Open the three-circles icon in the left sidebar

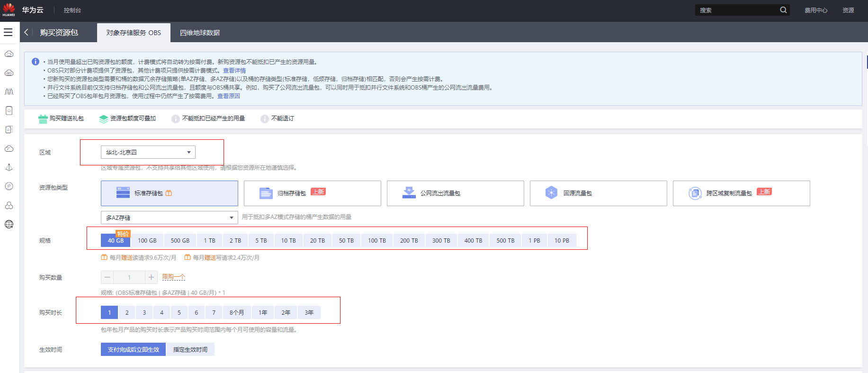point(9,205)
